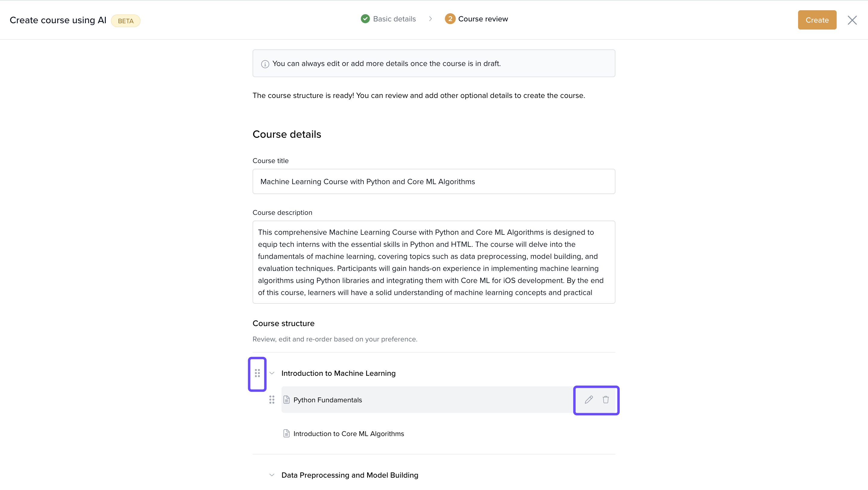This screenshot has width=868, height=490.
Task: Collapse the Data Preprocessing and Model Building section
Action: coord(272,475)
